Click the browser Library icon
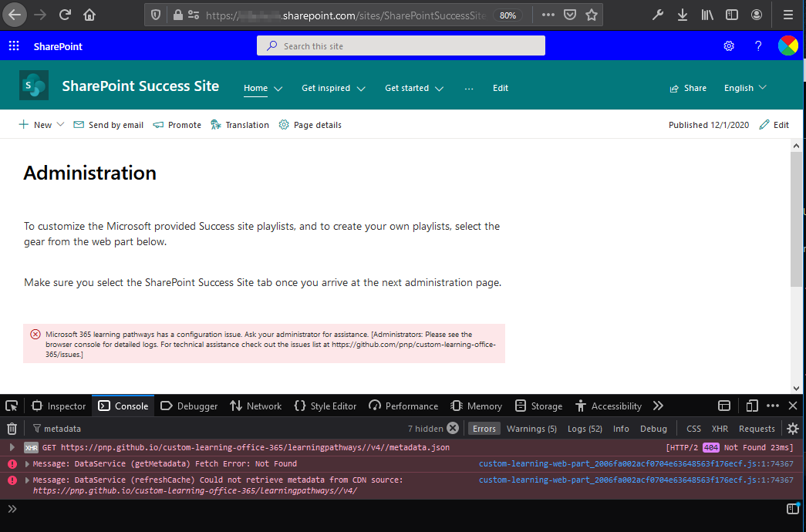 [x=707, y=15]
